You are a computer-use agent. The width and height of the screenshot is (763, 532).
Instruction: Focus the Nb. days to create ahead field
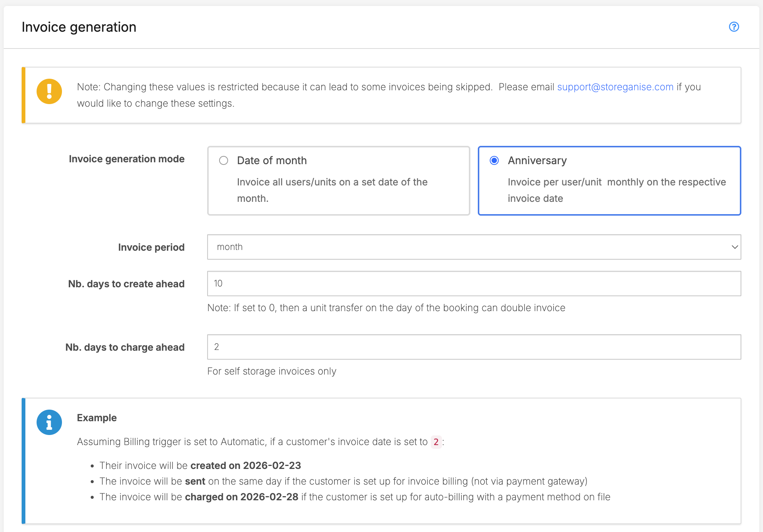(x=473, y=284)
